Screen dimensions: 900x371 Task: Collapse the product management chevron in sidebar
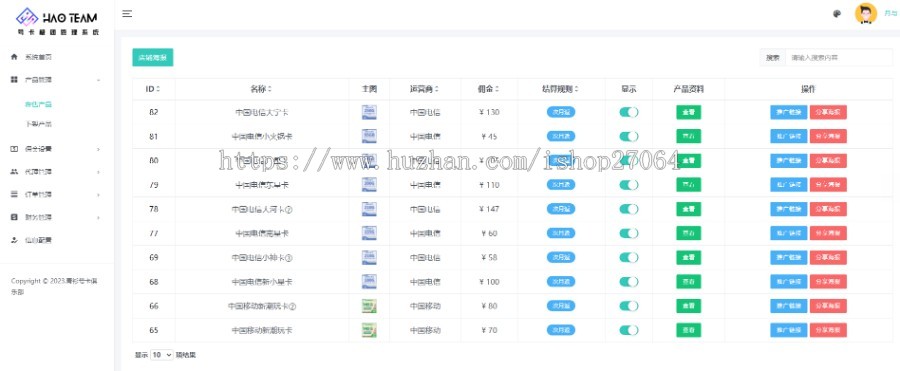99,80
